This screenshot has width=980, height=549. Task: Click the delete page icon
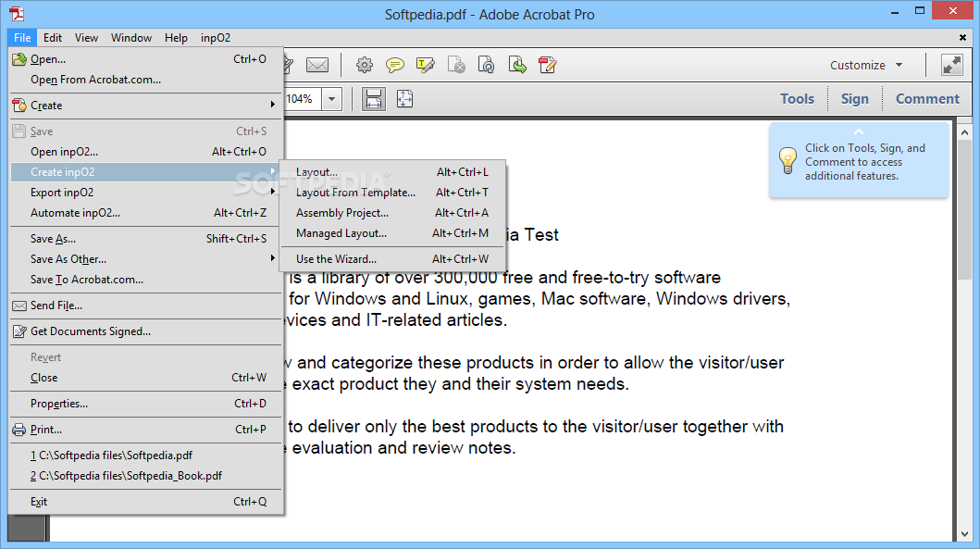click(456, 65)
